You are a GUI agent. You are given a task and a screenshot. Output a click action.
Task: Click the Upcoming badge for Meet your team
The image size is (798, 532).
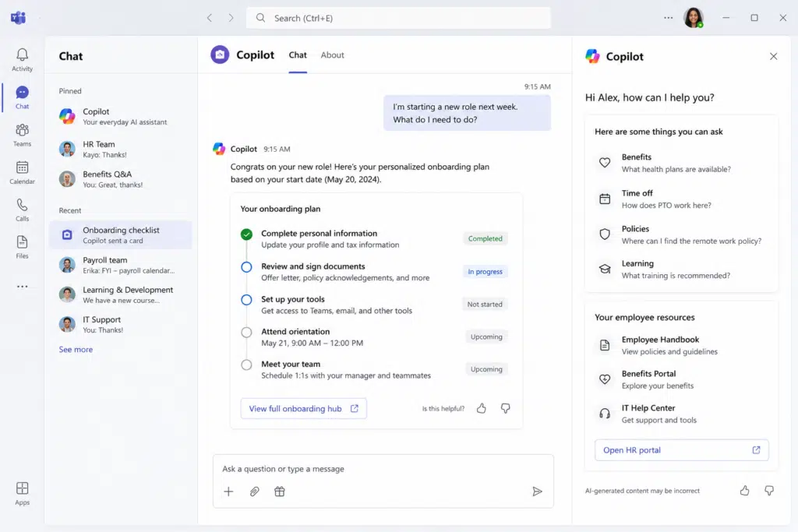coord(486,369)
